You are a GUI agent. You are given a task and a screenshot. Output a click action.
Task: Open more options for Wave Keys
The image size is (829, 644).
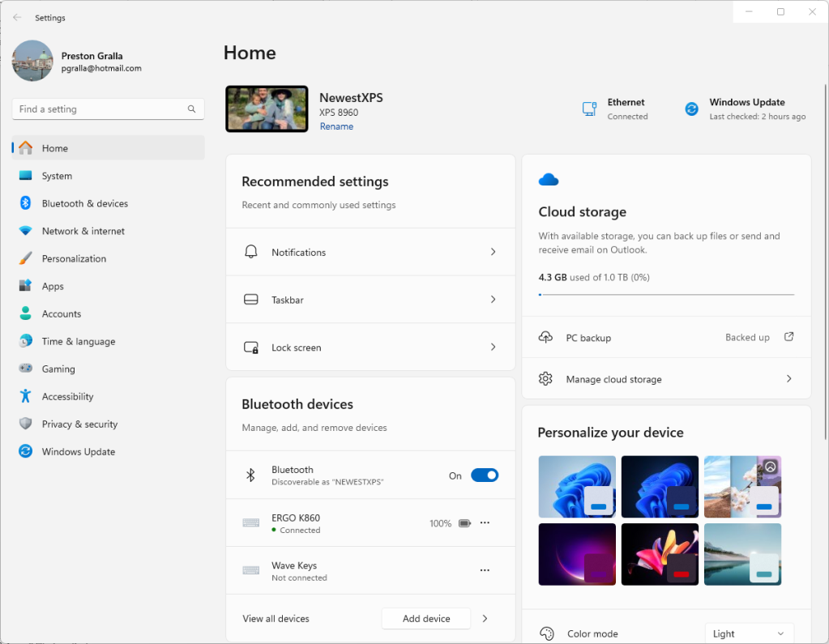point(485,570)
